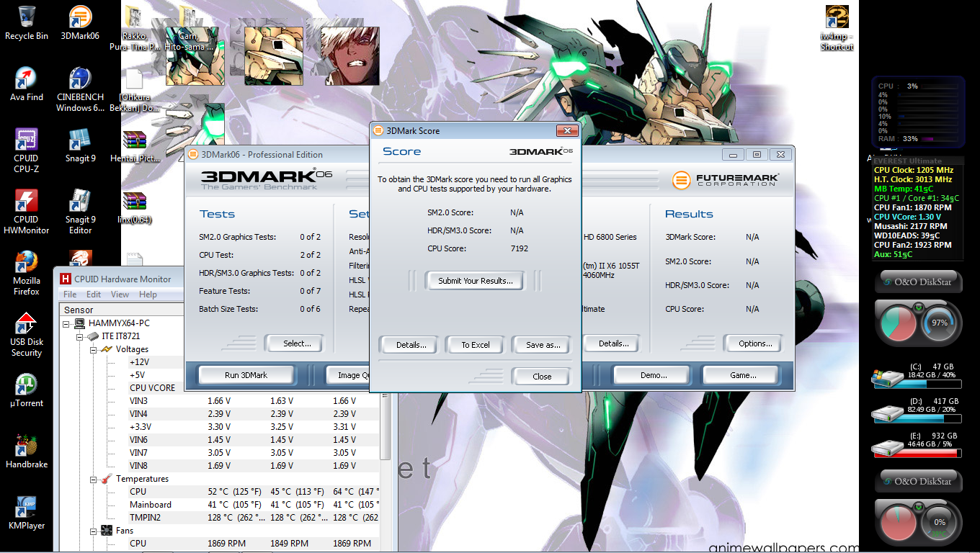Collapse the Fans group in HWMonitor
This screenshot has width=980, height=553.
click(x=94, y=531)
